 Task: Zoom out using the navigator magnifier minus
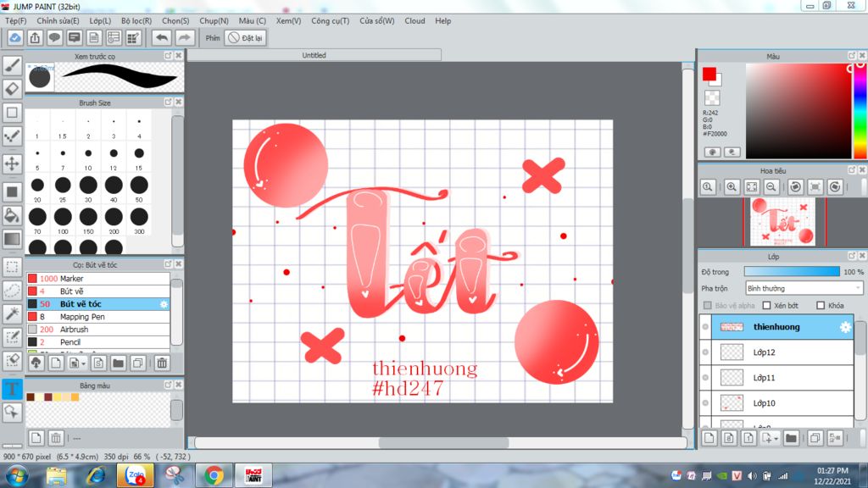tap(771, 187)
